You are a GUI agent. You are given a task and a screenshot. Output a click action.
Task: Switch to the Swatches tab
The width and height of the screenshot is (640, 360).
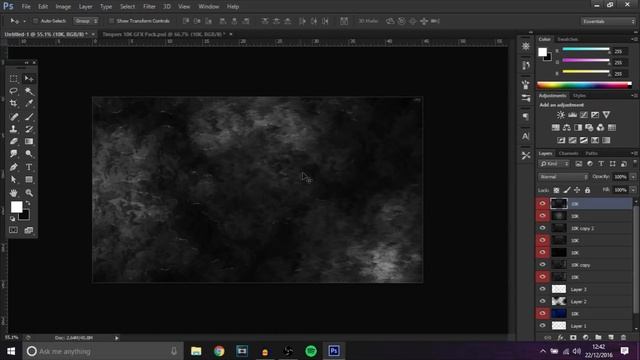567,39
